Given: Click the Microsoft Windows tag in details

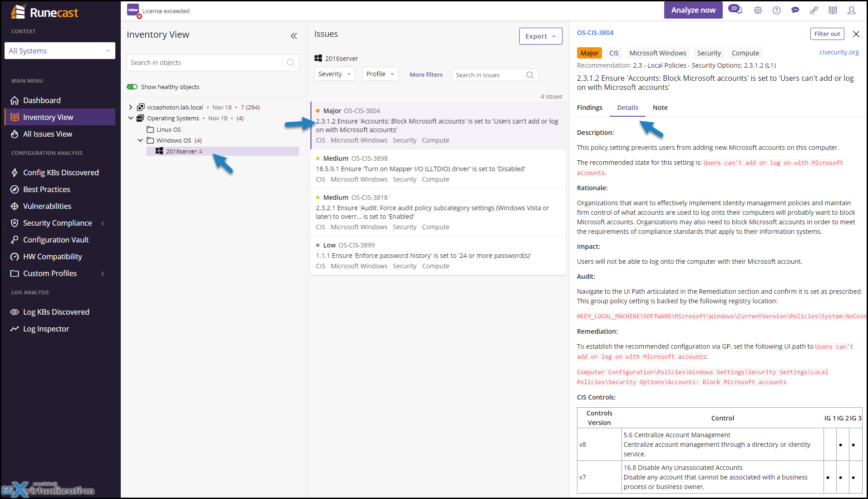Looking at the screenshot, I should coord(657,53).
